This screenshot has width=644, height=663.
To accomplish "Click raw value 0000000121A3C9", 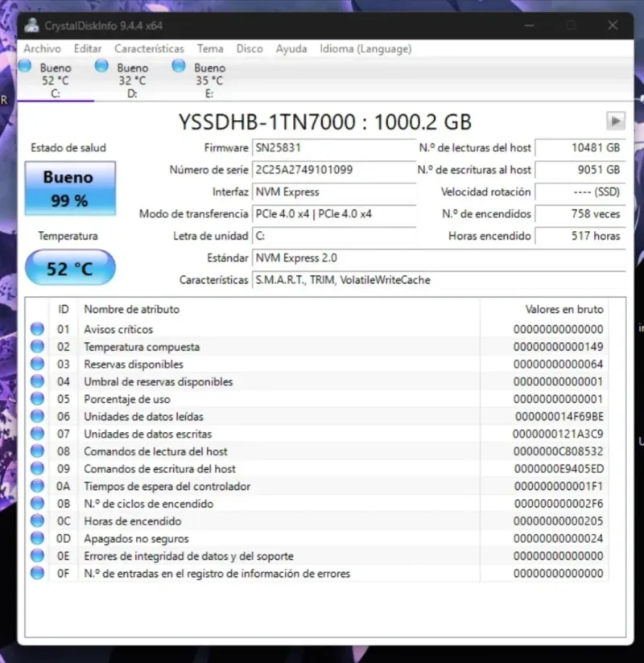I will click(558, 434).
